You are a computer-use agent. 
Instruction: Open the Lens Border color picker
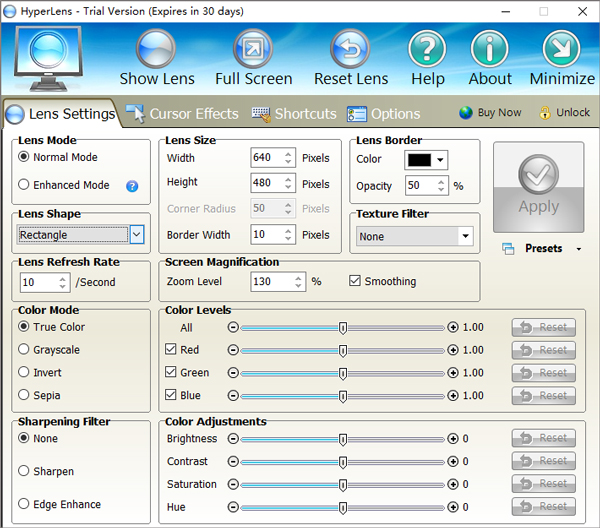click(426, 160)
